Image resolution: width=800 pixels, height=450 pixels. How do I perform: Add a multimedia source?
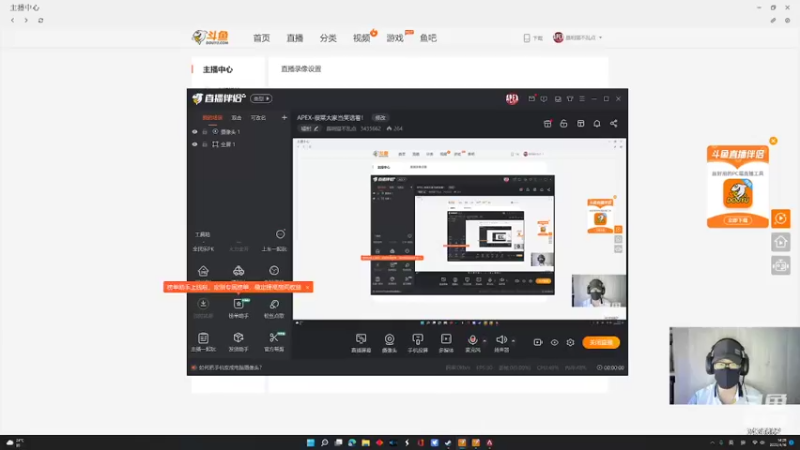446,343
